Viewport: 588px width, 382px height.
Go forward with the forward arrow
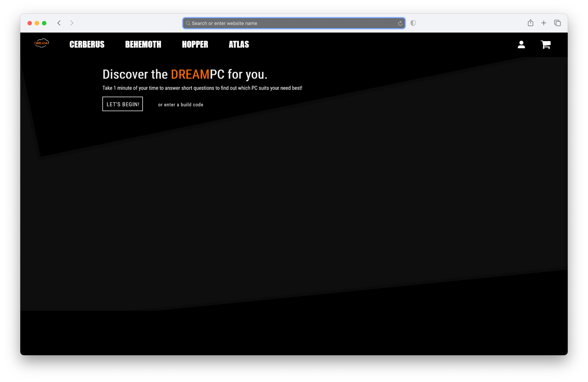coord(72,23)
